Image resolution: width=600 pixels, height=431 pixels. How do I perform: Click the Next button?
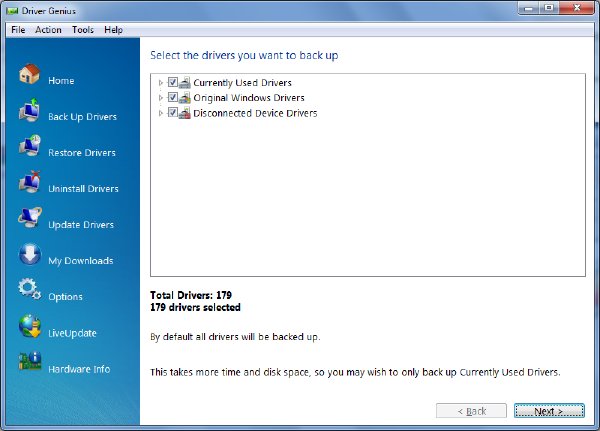[x=549, y=411]
